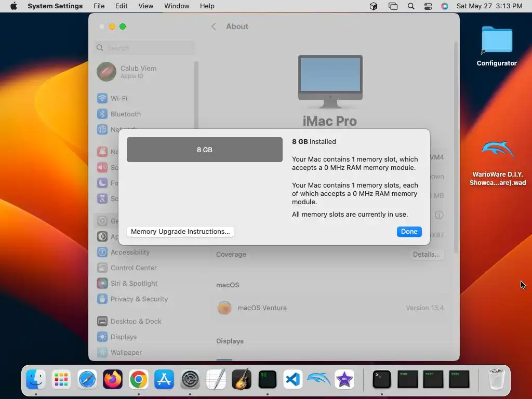
Task: Click the Coverage Details button
Action: click(426, 255)
